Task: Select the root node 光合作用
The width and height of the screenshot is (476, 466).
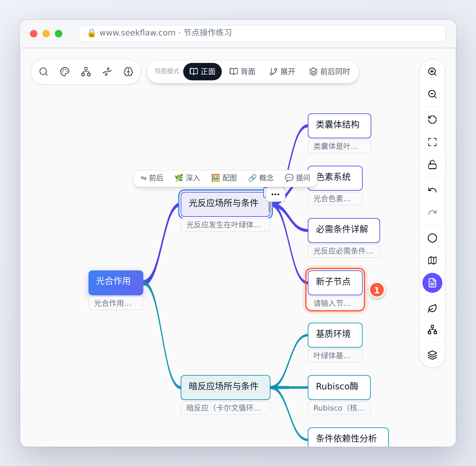Action: 116,283
